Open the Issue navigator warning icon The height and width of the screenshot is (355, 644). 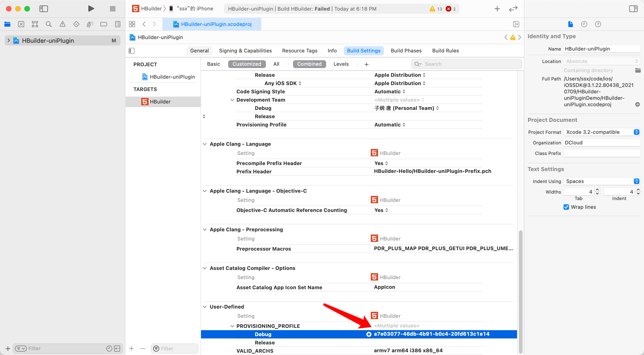click(x=63, y=24)
